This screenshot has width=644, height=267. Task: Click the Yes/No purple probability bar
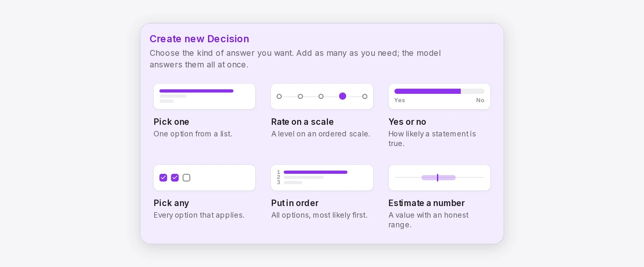pos(428,91)
